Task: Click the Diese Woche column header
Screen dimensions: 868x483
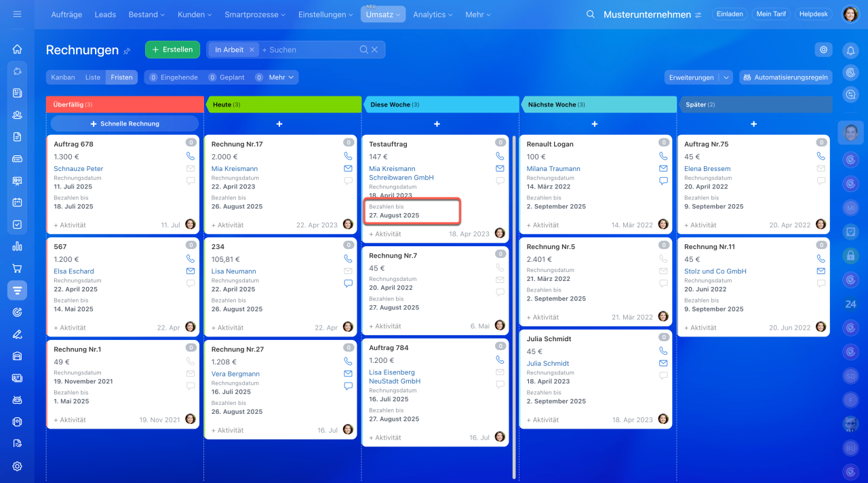Action: (441, 104)
